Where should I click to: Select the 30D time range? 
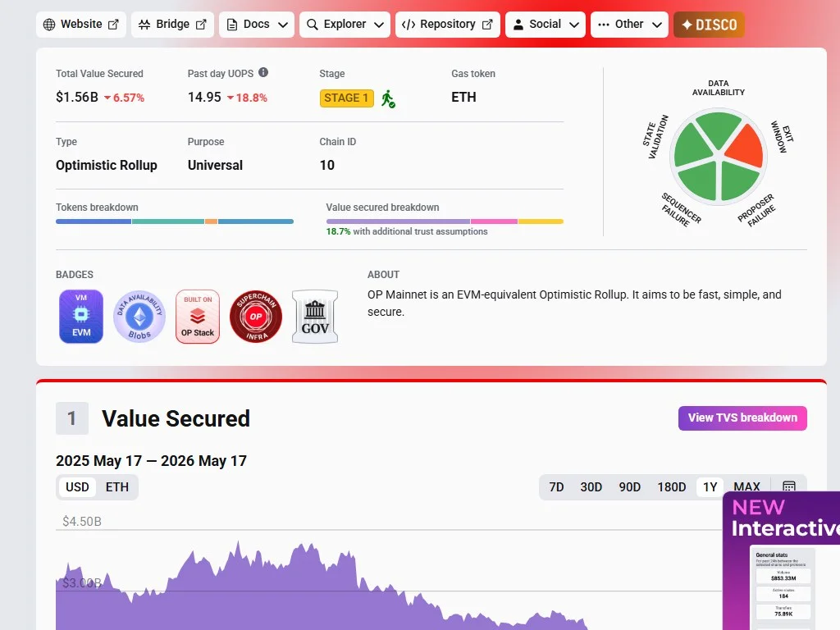(x=591, y=487)
